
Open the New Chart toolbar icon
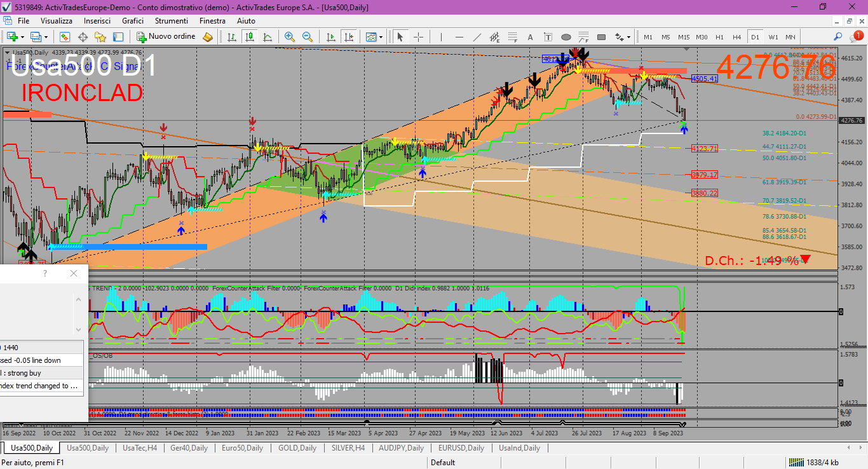tap(12, 37)
